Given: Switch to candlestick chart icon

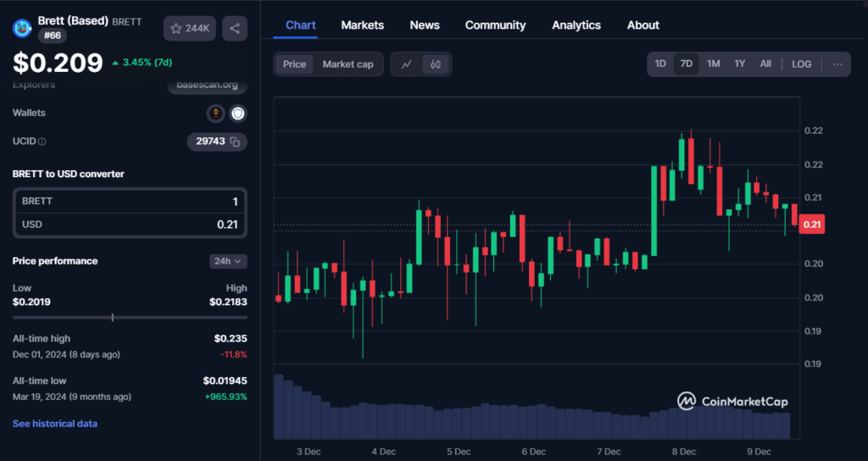Looking at the screenshot, I should pos(436,64).
